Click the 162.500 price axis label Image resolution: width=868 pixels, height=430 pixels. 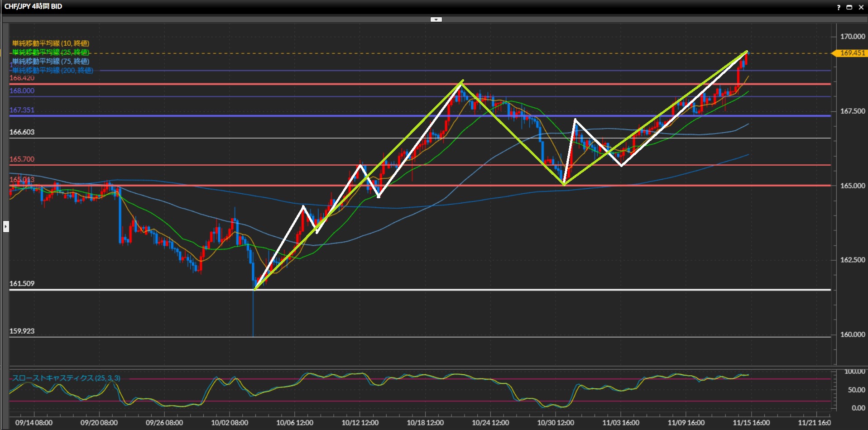coord(852,260)
